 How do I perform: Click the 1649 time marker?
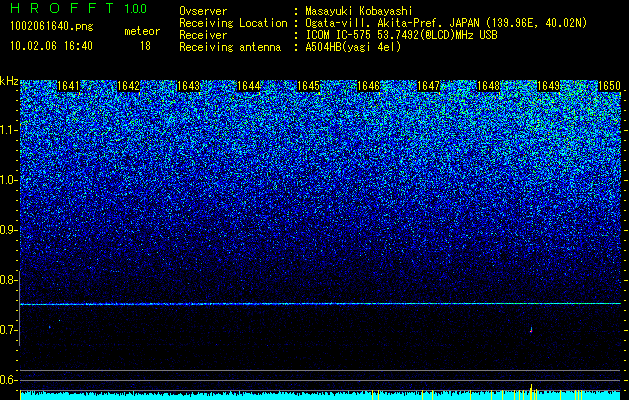click(x=548, y=86)
